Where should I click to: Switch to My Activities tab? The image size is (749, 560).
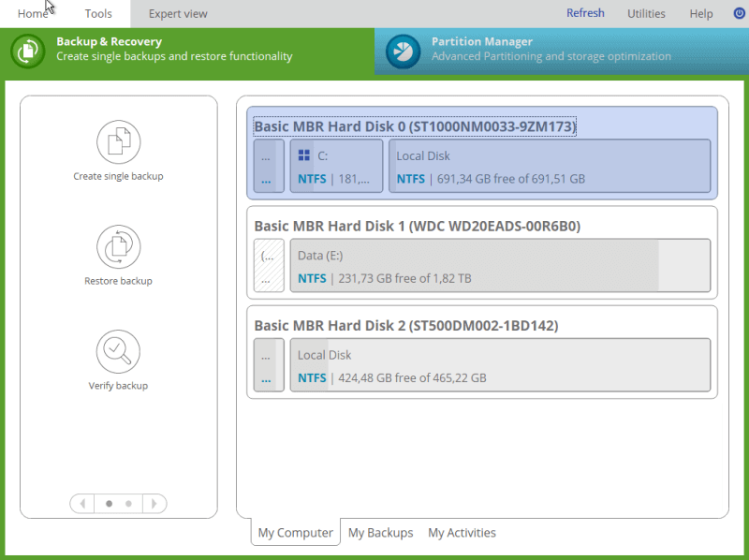pyautogui.click(x=462, y=533)
